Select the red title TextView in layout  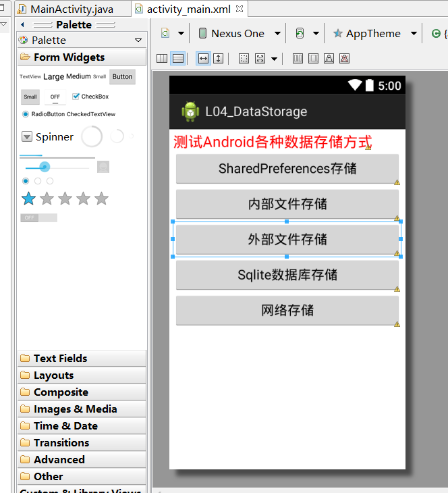point(273,142)
